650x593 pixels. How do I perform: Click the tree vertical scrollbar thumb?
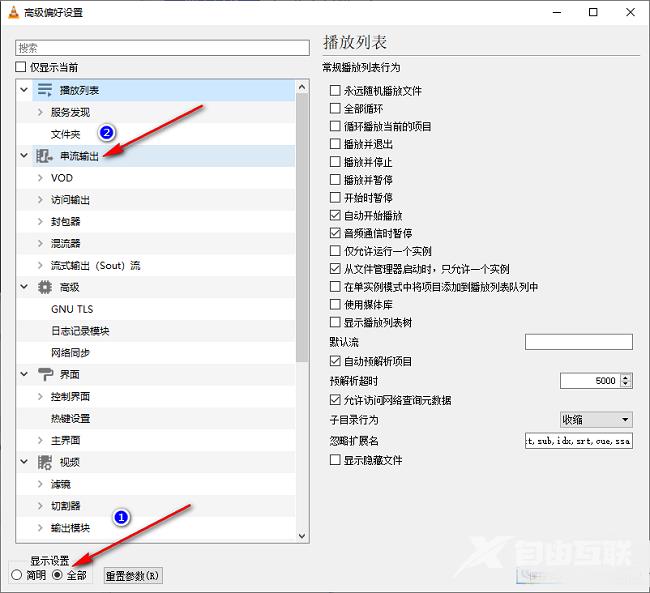tap(302, 227)
